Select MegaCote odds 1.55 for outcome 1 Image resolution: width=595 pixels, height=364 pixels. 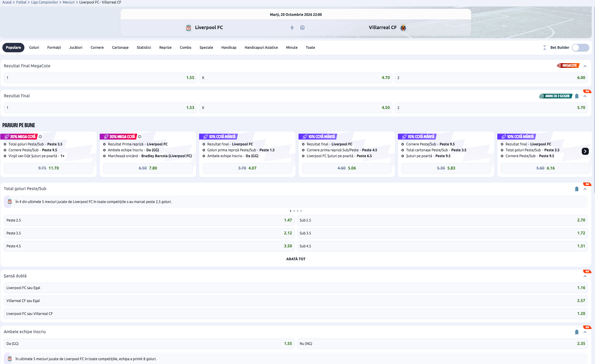click(100, 78)
